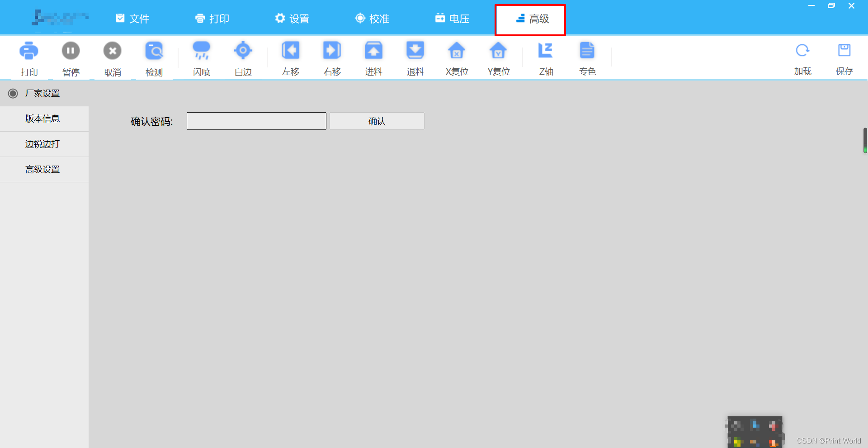
Task: Open the 电压 (Voltage) tab
Action: pyautogui.click(x=452, y=19)
